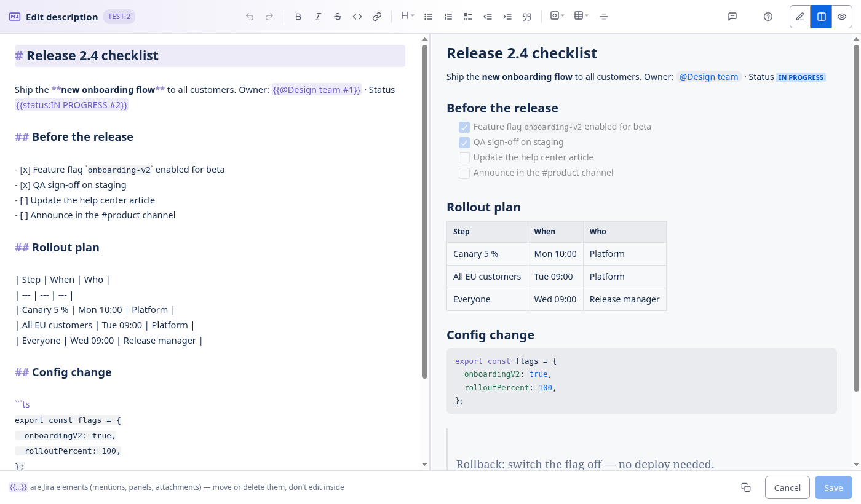Open the help question mark
The height and width of the screenshot is (504, 861).
pos(768,17)
